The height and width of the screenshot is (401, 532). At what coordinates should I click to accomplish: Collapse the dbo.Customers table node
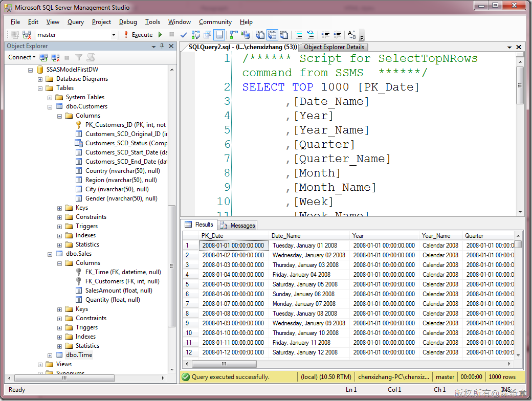pyautogui.click(x=50, y=106)
